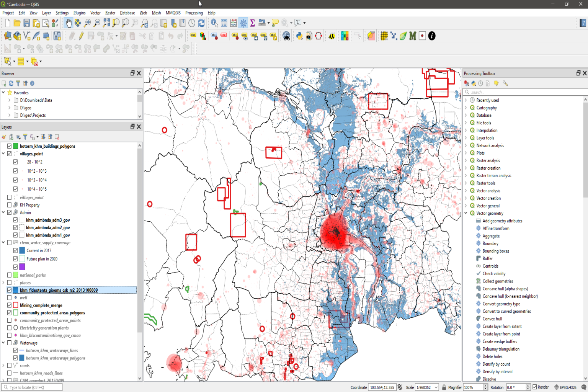Open the Vector menu
588x392 pixels.
pos(95,13)
